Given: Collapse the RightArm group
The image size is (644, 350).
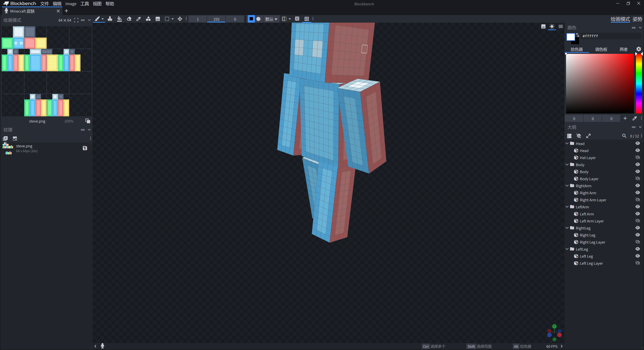Looking at the screenshot, I should (x=567, y=186).
